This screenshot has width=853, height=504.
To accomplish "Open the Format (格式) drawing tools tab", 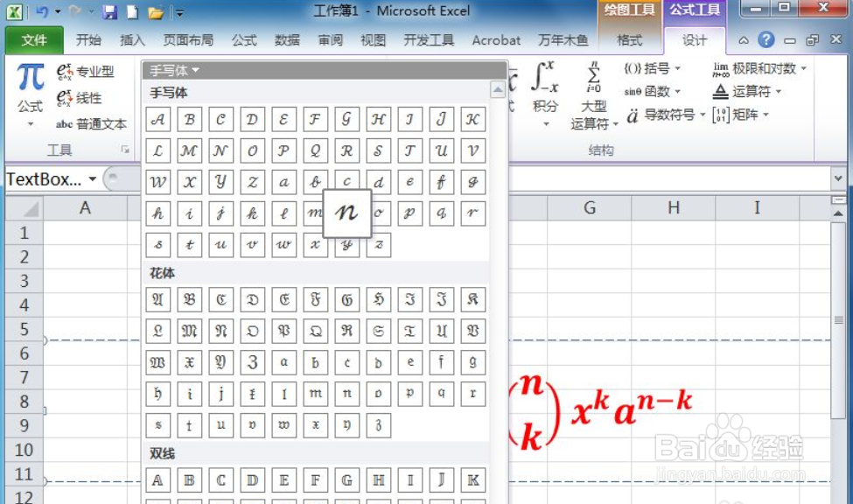I will 629,40.
